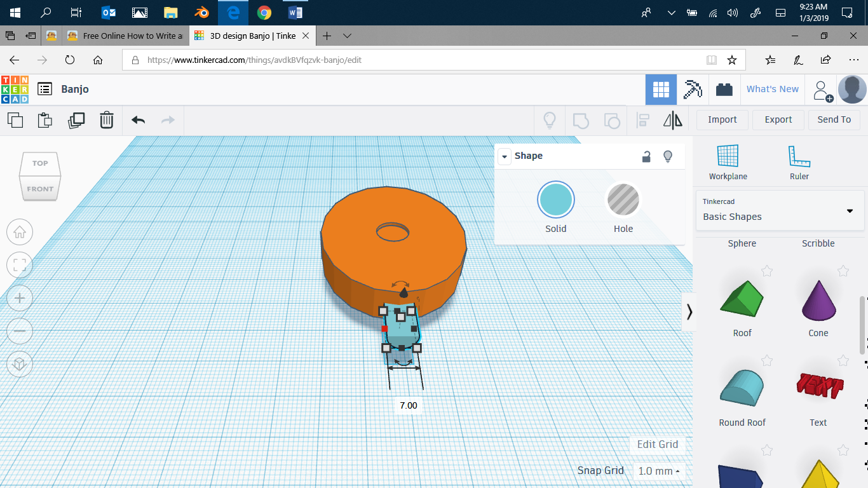Open the Basic Shapes dropdown
This screenshot has height=488, width=868.
tap(780, 210)
